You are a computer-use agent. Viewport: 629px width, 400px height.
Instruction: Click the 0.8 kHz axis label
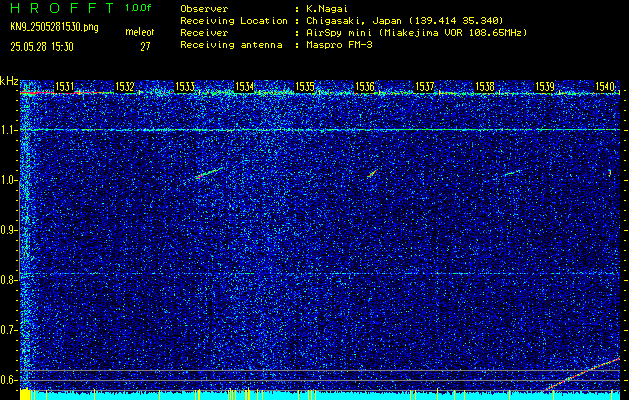(x=9, y=280)
